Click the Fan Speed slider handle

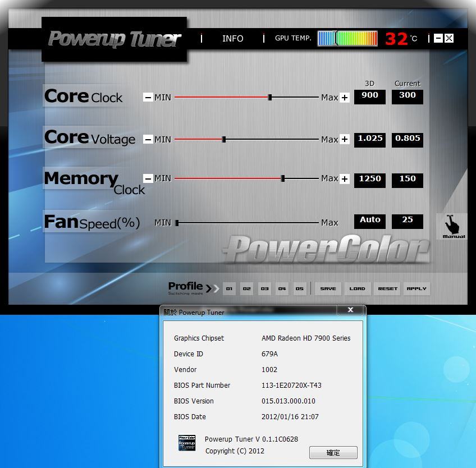pyautogui.click(x=177, y=223)
